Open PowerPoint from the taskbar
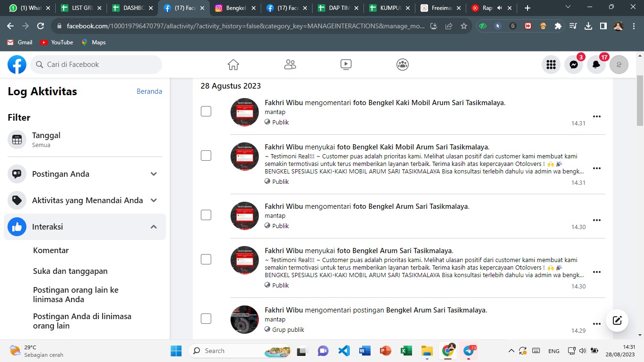This screenshot has height=362, width=644. click(386, 351)
